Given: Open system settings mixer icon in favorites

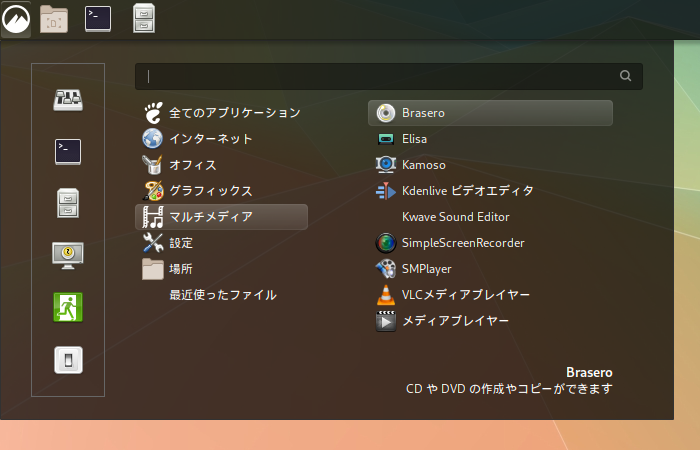Looking at the screenshot, I should (68, 100).
